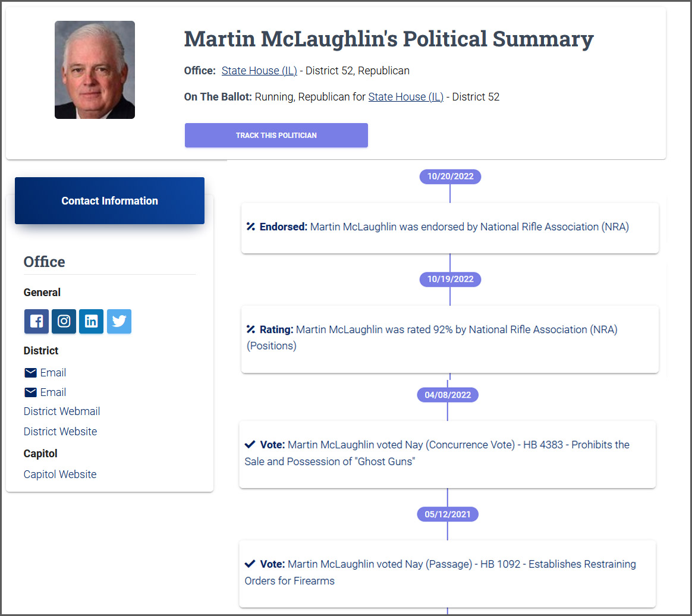Viewport: 692px width, 616px height.
Task: Click the second Email link text
Action: click(x=53, y=392)
